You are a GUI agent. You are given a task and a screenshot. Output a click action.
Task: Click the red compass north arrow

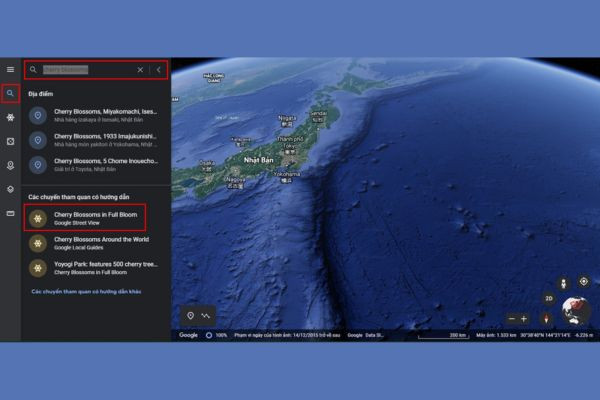(x=546, y=319)
